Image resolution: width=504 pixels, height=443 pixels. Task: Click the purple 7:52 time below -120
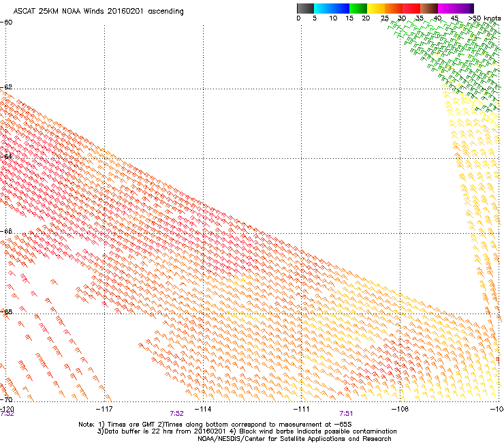click(x=7, y=414)
